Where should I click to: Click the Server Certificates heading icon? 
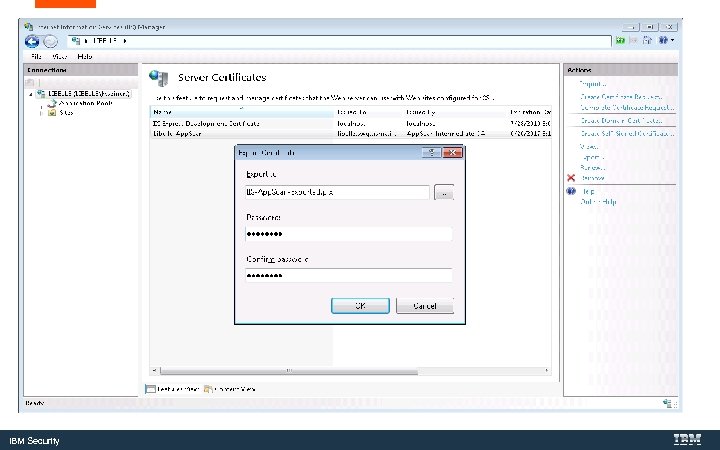pyautogui.click(x=159, y=78)
